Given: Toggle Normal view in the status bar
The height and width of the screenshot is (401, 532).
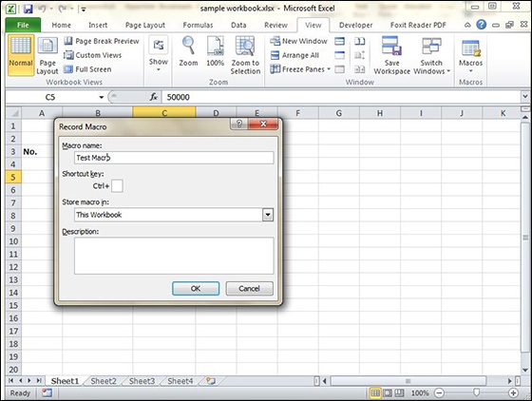Looking at the screenshot, I should (x=375, y=392).
